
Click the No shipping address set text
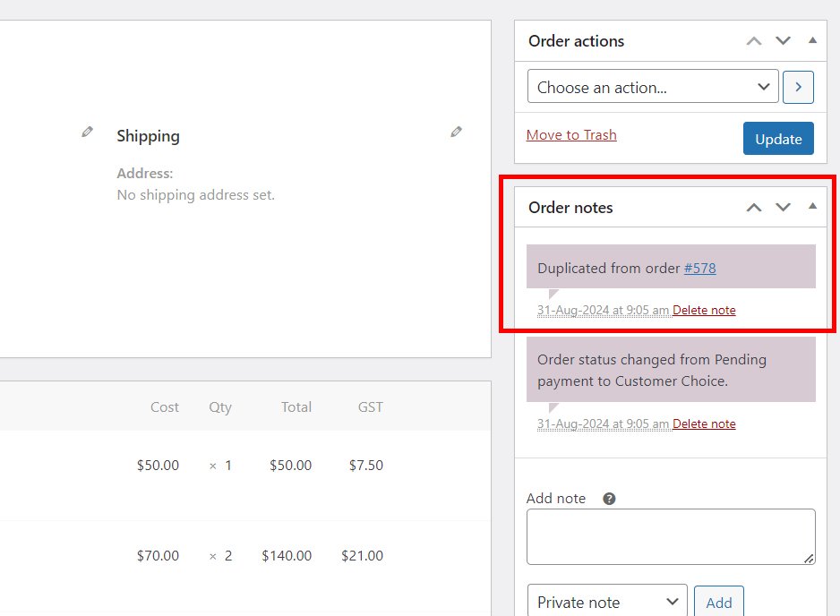[x=195, y=195]
